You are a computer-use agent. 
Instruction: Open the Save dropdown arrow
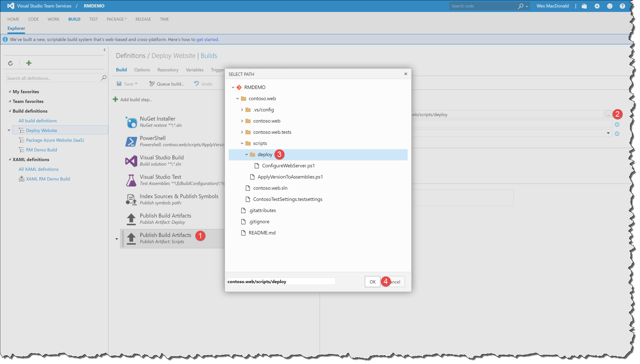[x=136, y=84]
